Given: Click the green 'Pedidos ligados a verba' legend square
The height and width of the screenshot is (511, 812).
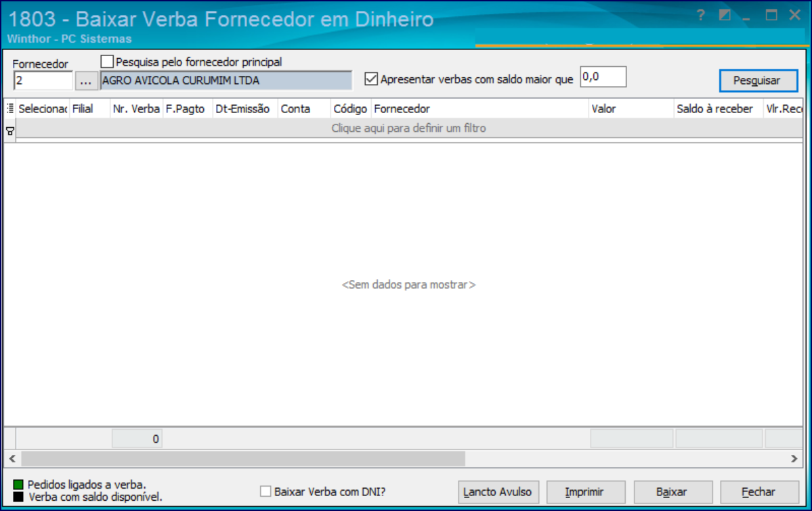Looking at the screenshot, I should [x=19, y=485].
